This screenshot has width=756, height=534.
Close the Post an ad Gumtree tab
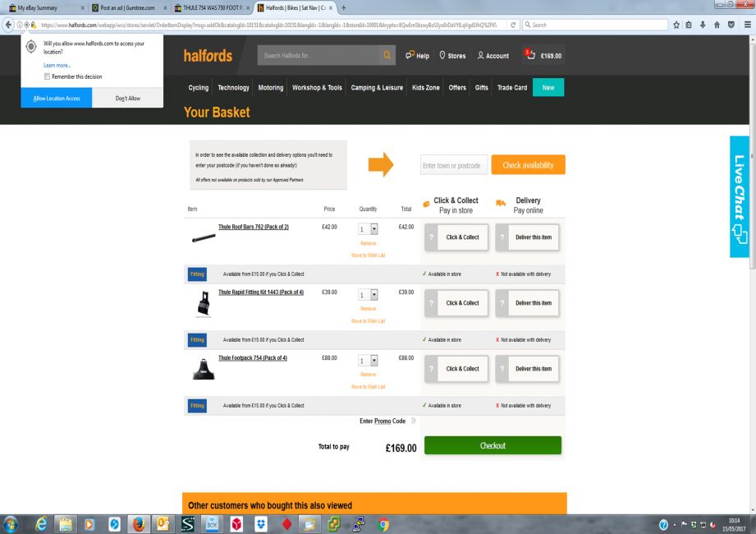[x=165, y=7]
